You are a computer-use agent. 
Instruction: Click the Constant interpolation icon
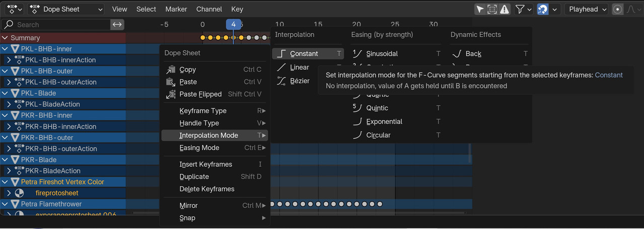[x=281, y=53]
